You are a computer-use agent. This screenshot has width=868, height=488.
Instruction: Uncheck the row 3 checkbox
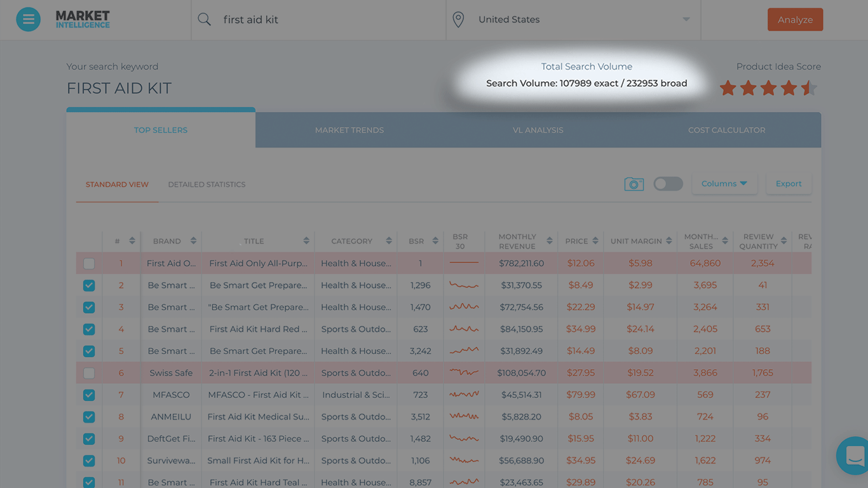(89, 308)
